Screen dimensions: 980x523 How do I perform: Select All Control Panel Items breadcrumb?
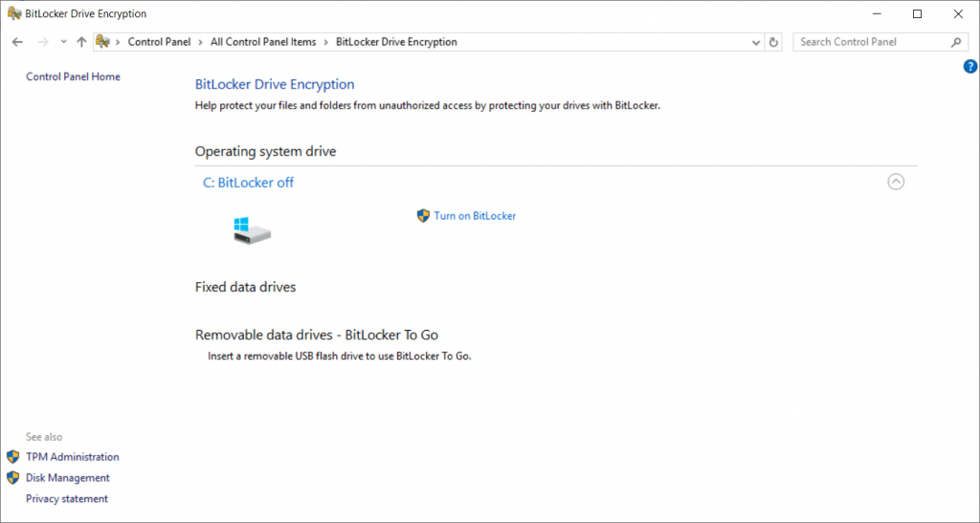pos(263,42)
